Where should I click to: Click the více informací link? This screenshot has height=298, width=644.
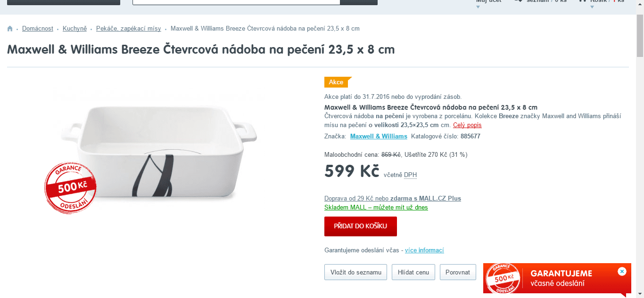click(x=424, y=250)
